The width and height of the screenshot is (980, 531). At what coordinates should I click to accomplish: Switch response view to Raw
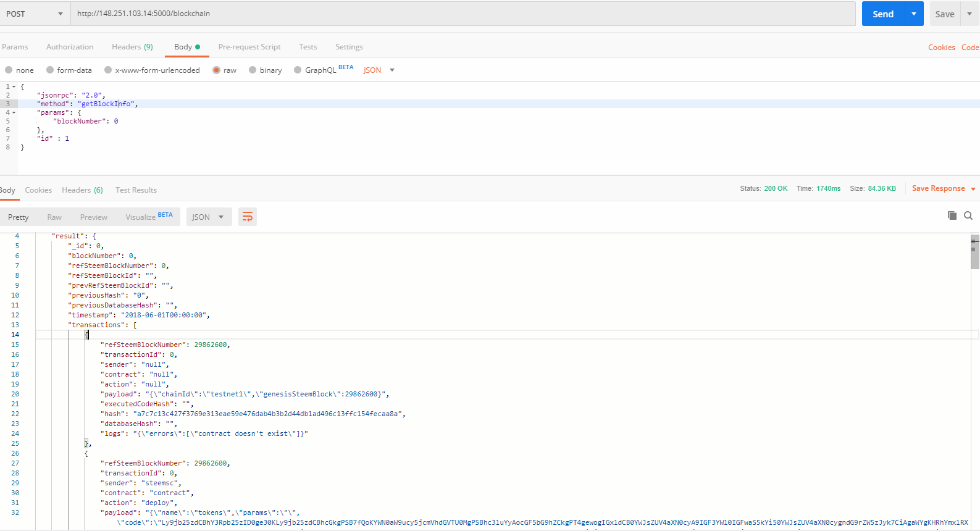tap(54, 217)
